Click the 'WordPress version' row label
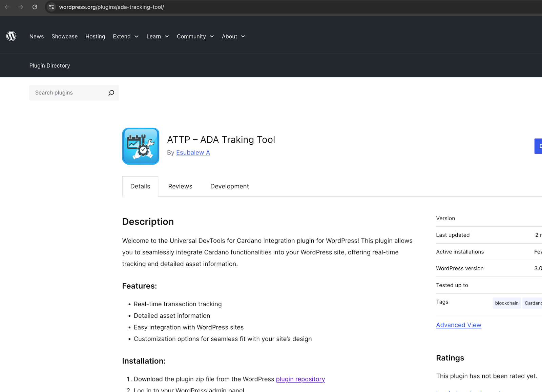This screenshot has width=542, height=392. click(460, 268)
